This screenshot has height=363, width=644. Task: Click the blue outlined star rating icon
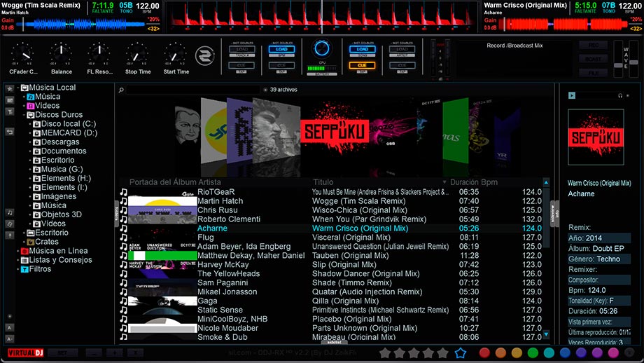461,352
